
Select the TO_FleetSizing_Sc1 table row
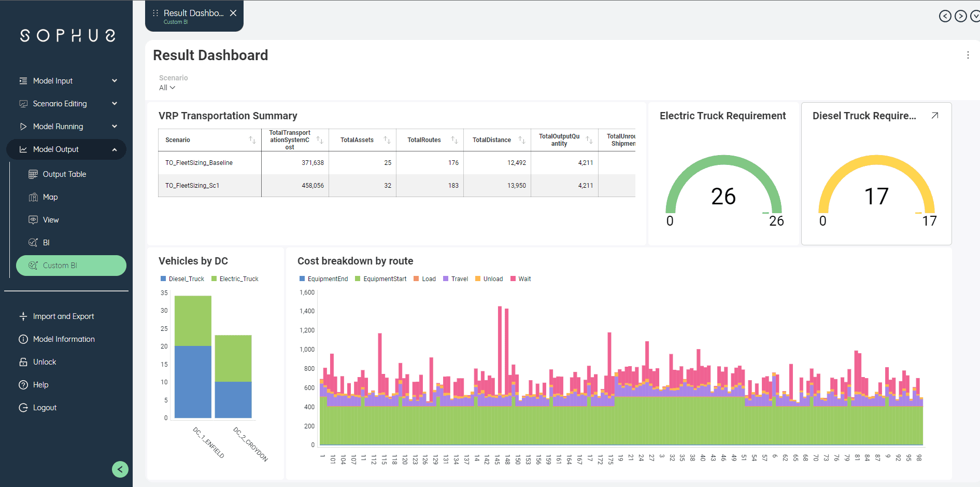pyautogui.click(x=192, y=186)
